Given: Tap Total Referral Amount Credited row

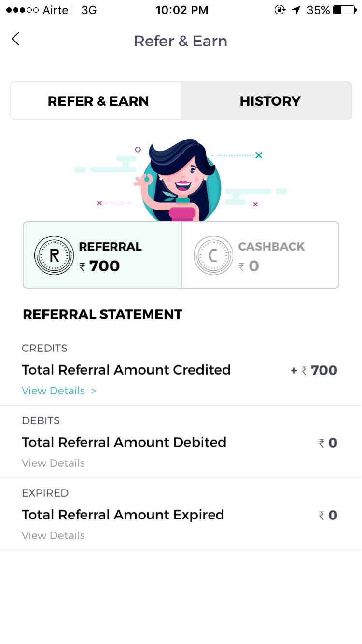Looking at the screenshot, I should coord(126,370).
